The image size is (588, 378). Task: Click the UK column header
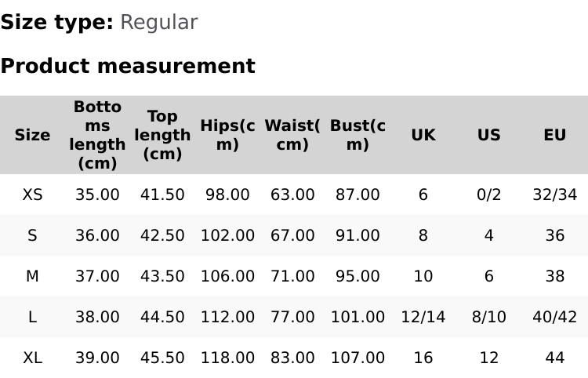(423, 135)
